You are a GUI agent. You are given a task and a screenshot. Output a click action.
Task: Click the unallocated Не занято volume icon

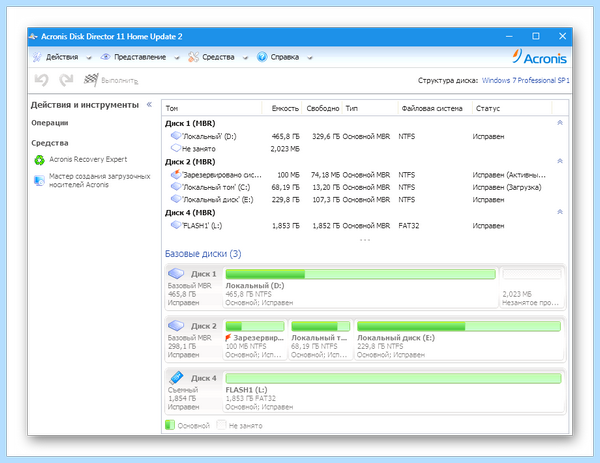point(176,148)
